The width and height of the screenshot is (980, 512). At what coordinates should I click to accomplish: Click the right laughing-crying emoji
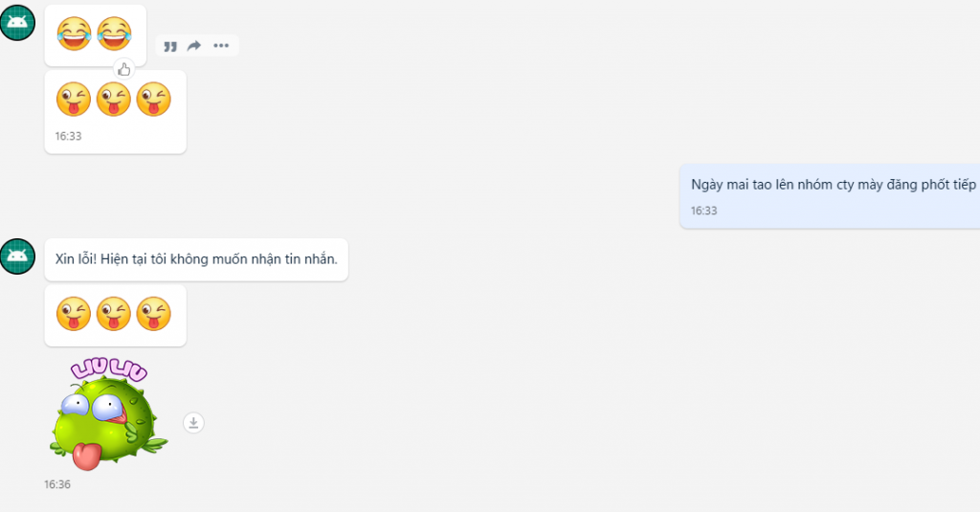tap(114, 34)
